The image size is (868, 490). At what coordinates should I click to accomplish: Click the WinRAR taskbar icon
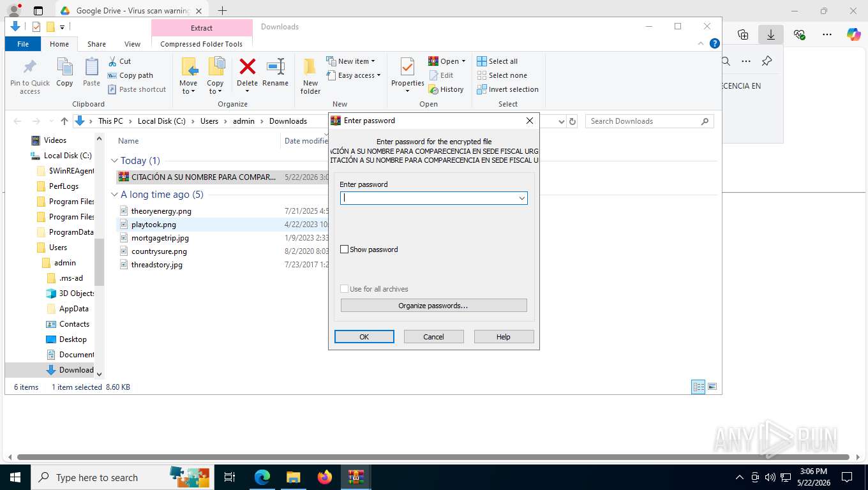coord(356,477)
